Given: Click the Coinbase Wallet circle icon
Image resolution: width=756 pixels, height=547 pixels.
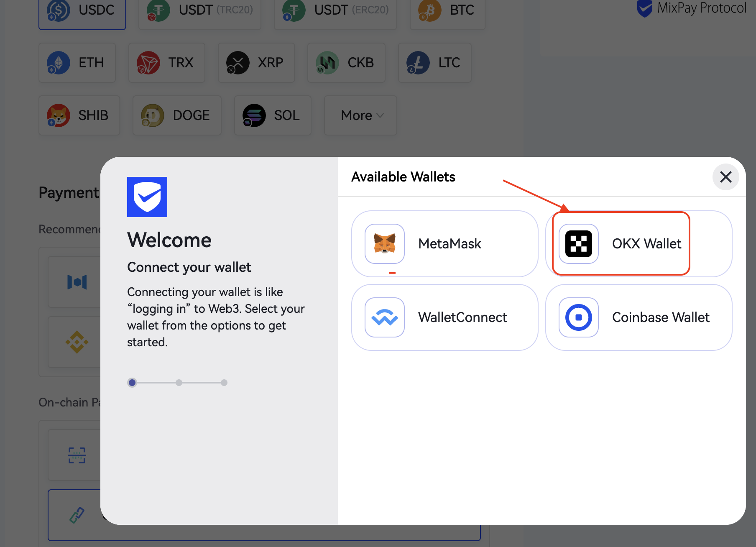Looking at the screenshot, I should (578, 317).
